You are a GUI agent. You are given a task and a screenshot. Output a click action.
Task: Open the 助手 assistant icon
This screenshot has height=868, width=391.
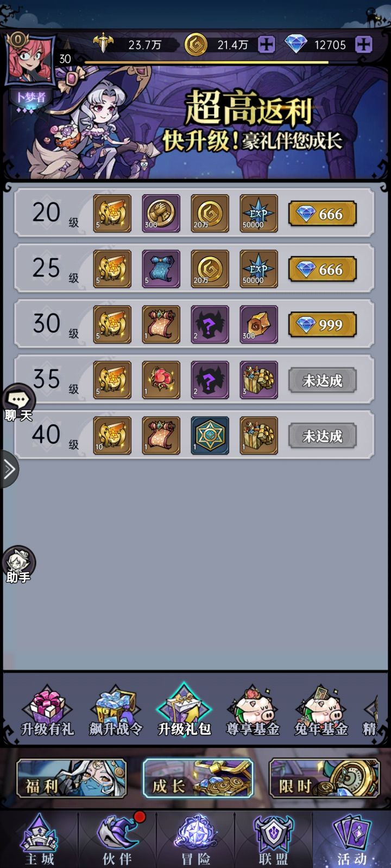18,564
